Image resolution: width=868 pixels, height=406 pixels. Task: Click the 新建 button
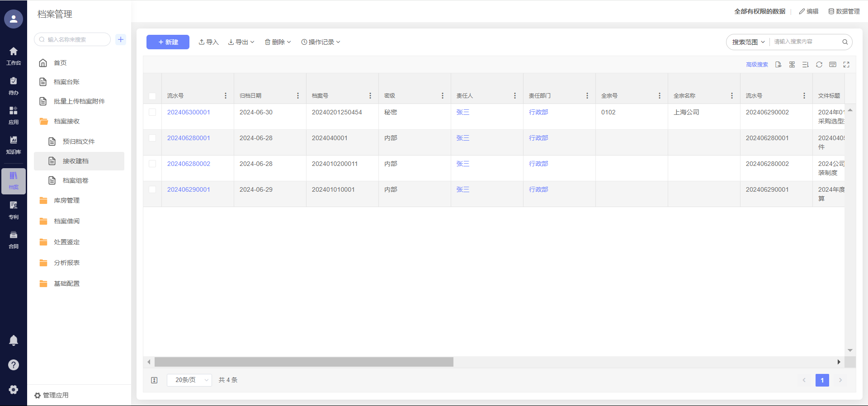click(168, 42)
